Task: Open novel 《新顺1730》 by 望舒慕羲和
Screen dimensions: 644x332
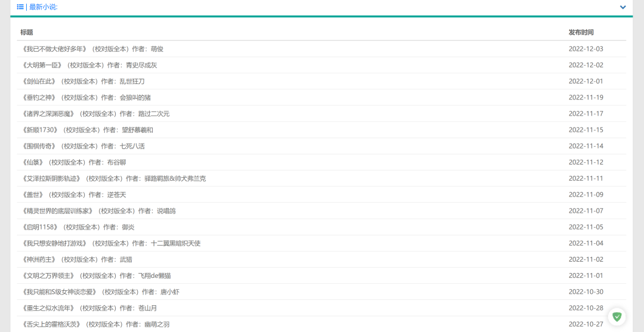Action: tap(86, 130)
